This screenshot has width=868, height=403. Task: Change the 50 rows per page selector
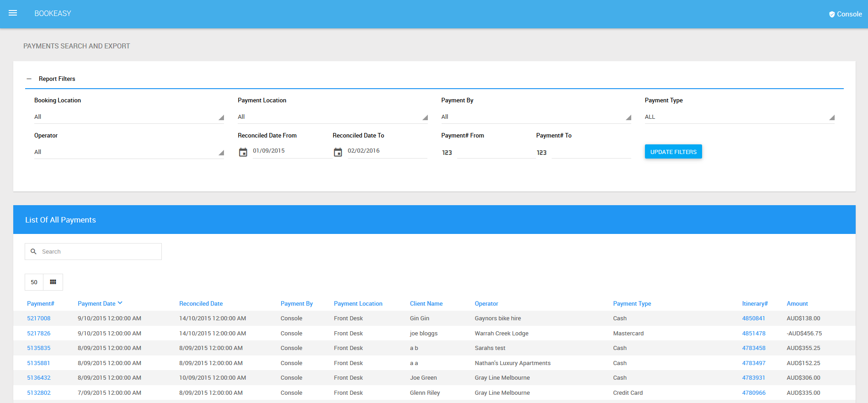34,282
